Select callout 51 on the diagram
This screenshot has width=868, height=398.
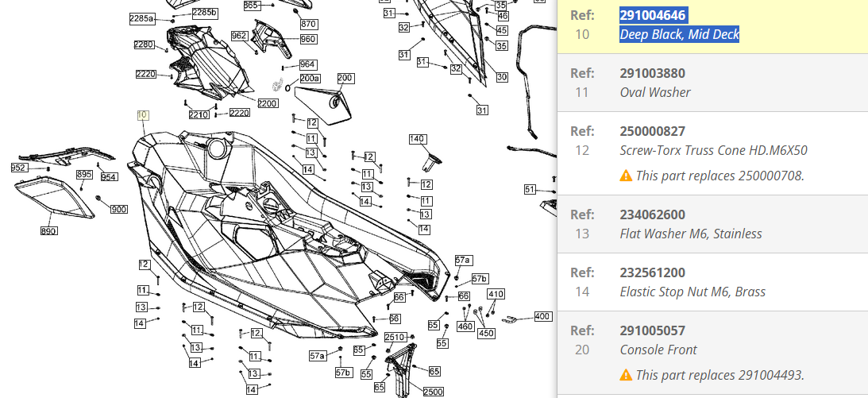click(530, 189)
